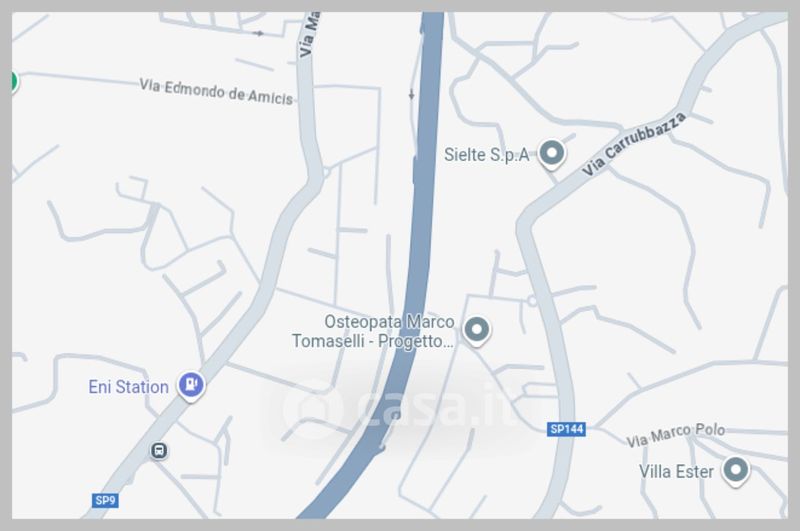Open the Sielte S.p.A text label
Screen dimensions: 800x531
pyautogui.click(x=486, y=155)
